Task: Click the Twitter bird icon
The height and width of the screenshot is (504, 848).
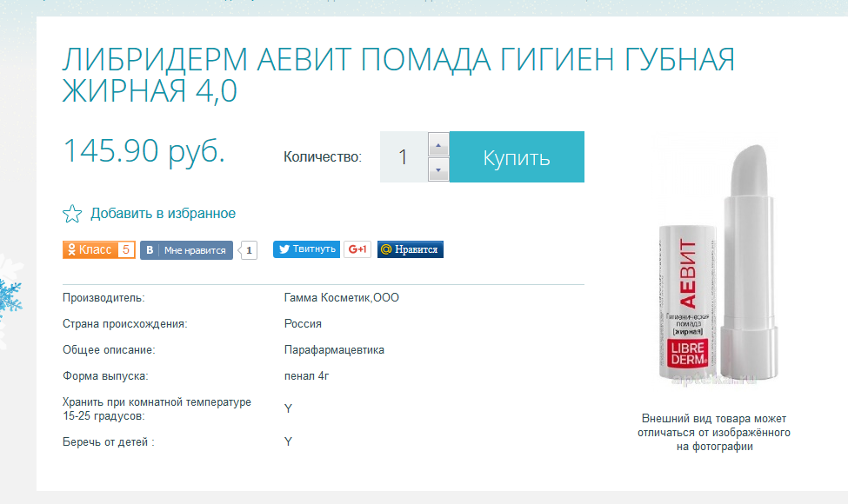Action: (284, 249)
